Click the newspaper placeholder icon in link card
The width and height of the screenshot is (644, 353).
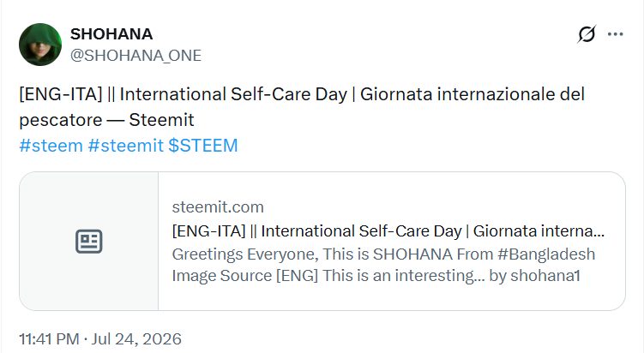coord(88,242)
